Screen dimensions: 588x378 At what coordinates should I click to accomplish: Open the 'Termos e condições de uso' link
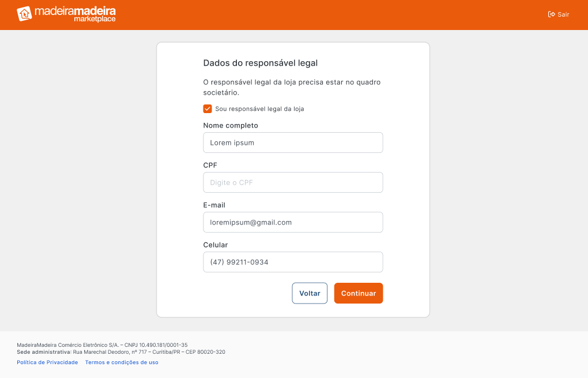(x=122, y=362)
